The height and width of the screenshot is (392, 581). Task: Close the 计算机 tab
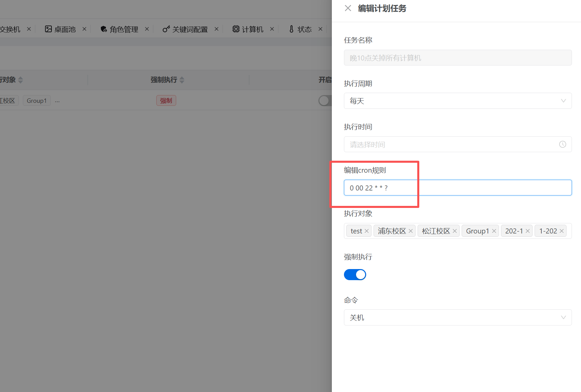pyautogui.click(x=272, y=29)
